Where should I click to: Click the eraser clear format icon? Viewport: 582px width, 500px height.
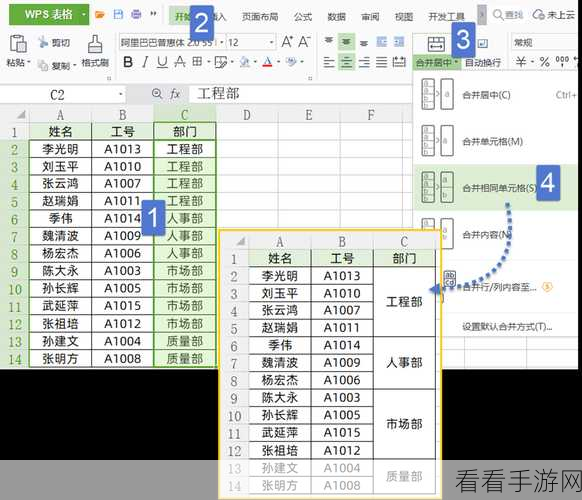point(292,62)
